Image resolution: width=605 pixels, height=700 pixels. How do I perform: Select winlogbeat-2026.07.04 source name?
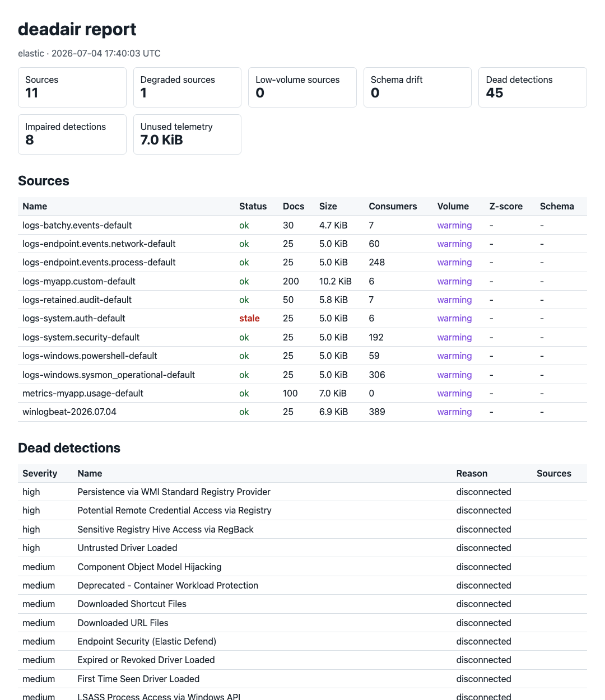click(69, 412)
